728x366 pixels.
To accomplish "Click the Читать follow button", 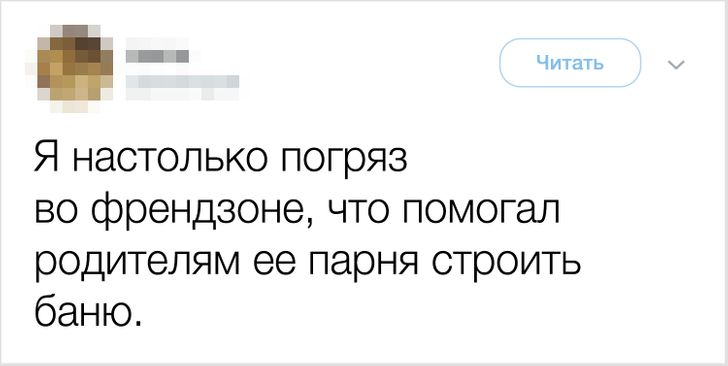I will (x=570, y=63).
